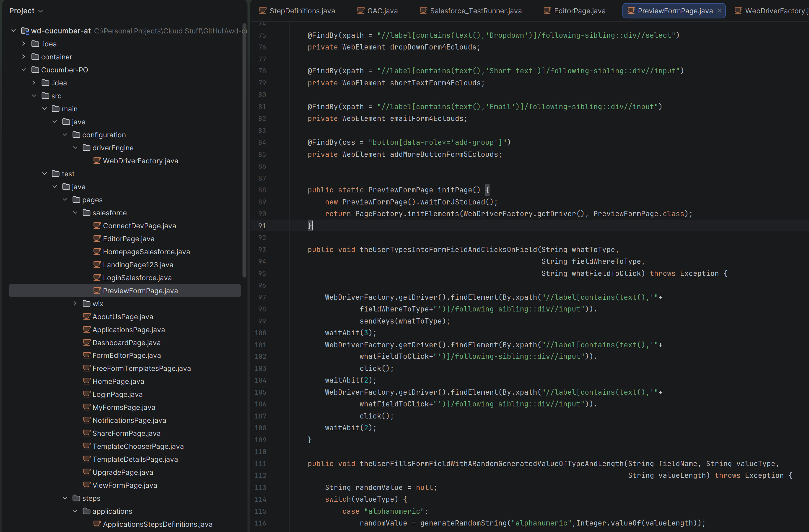Image resolution: width=809 pixels, height=532 pixels.
Task: Open the Salesforce_TestRunner.java tab
Action: pyautogui.click(x=471, y=11)
